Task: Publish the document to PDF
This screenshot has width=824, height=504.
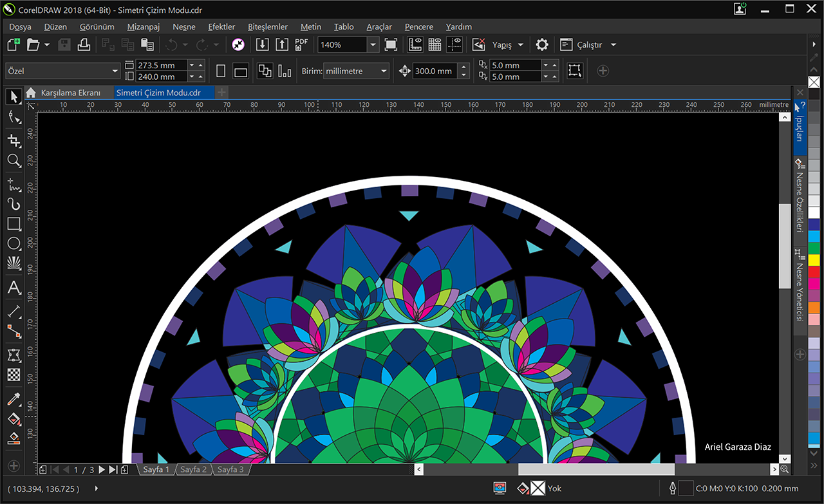Action: coord(301,44)
